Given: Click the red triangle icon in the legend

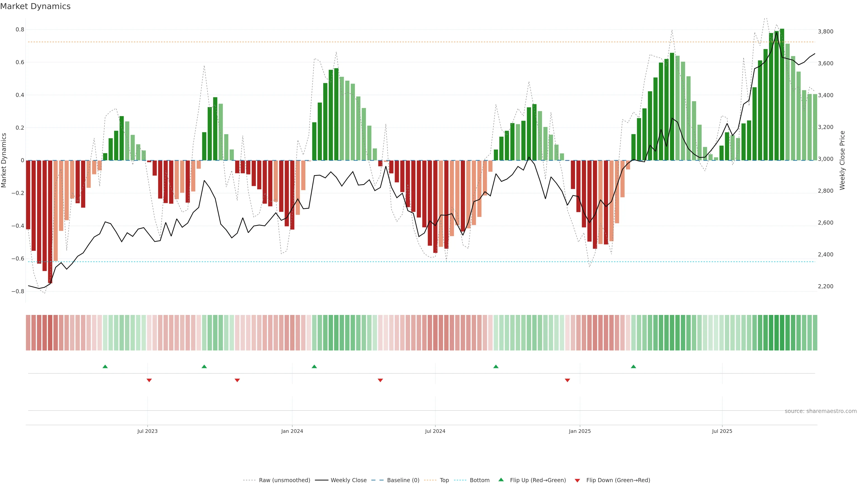Looking at the screenshot, I should click(x=577, y=481).
